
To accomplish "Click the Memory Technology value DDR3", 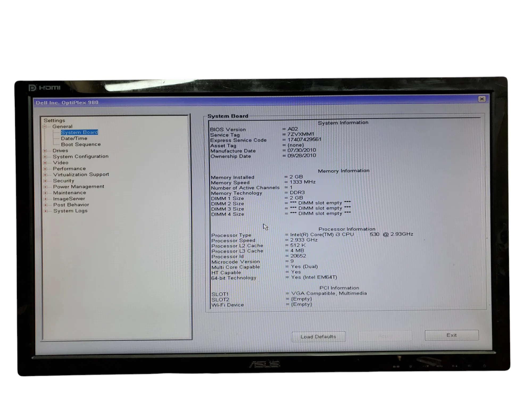I will pos(297,193).
